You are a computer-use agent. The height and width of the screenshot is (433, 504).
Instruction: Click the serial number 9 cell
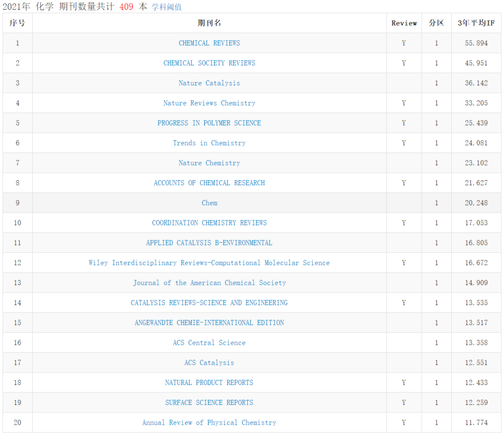click(17, 203)
